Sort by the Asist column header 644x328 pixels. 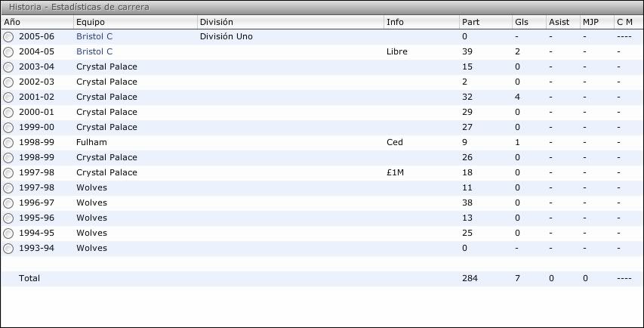(563, 22)
